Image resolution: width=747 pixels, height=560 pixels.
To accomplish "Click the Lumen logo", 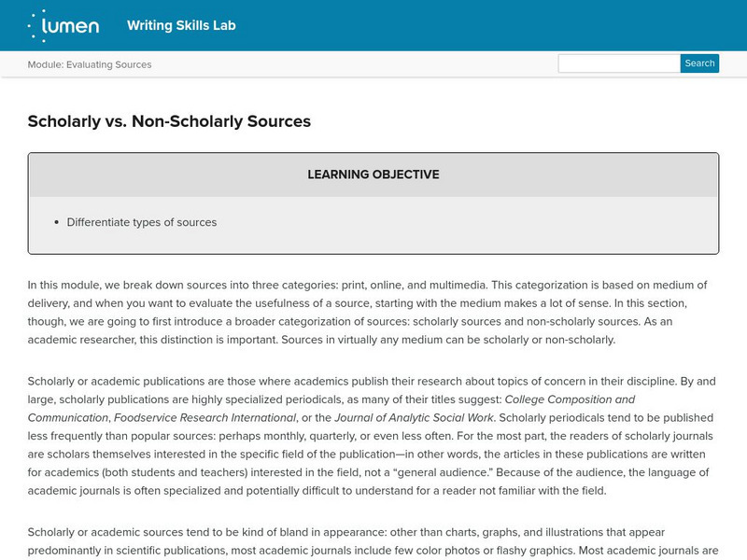I will point(63,25).
